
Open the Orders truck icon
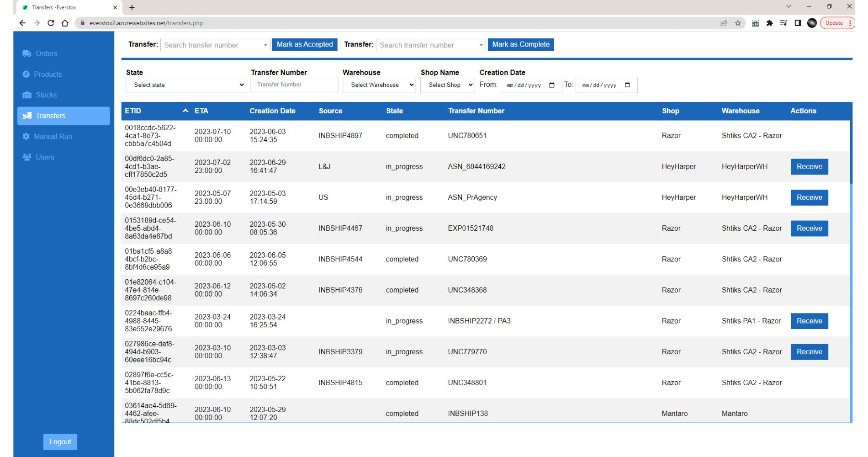pos(27,53)
